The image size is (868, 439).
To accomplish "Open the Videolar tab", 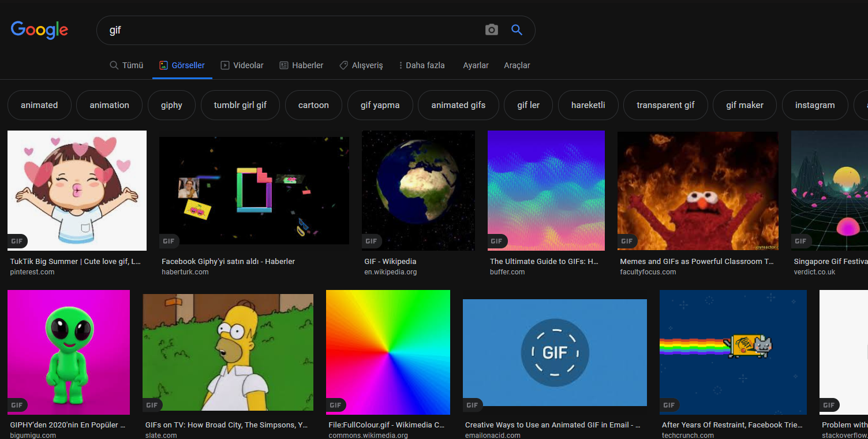I will 242,65.
